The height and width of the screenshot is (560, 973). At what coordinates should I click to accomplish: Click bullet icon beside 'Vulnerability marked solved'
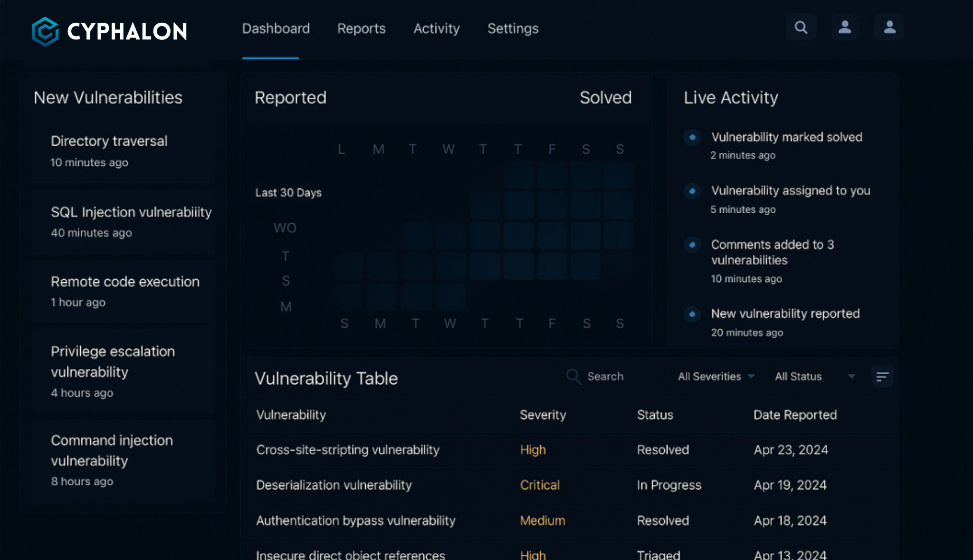click(692, 137)
